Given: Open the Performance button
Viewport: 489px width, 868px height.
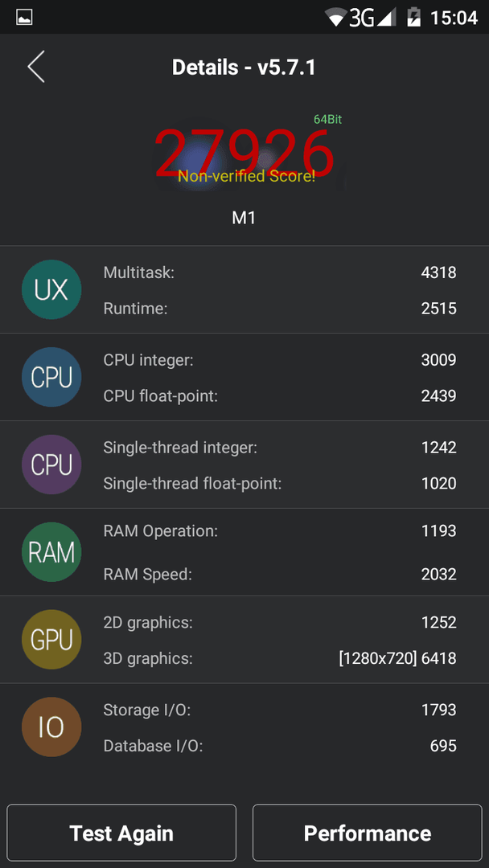Looking at the screenshot, I should click(368, 833).
